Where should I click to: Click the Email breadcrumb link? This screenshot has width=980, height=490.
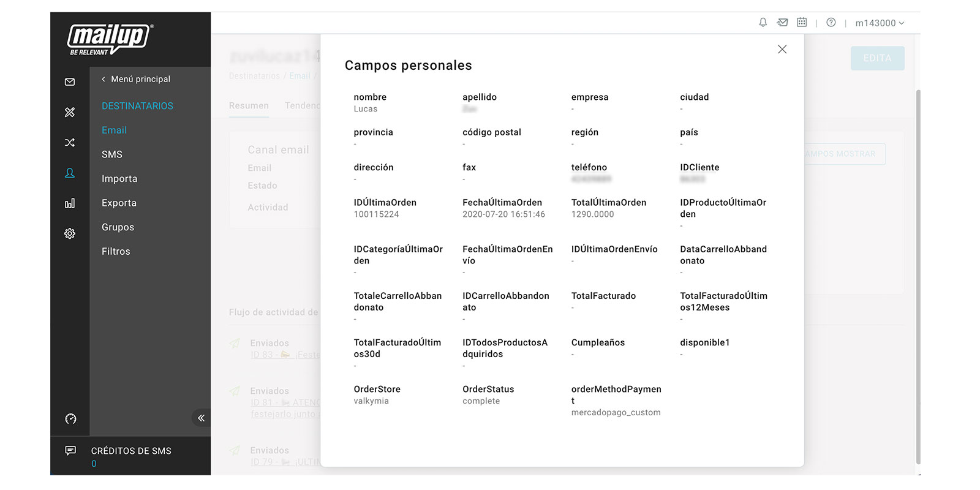(300, 76)
